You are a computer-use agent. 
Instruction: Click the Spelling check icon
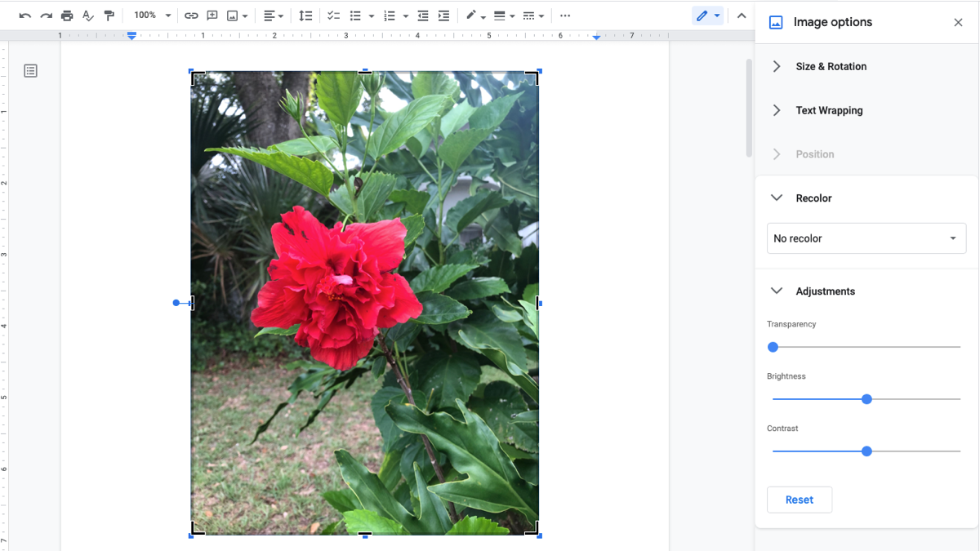point(87,15)
